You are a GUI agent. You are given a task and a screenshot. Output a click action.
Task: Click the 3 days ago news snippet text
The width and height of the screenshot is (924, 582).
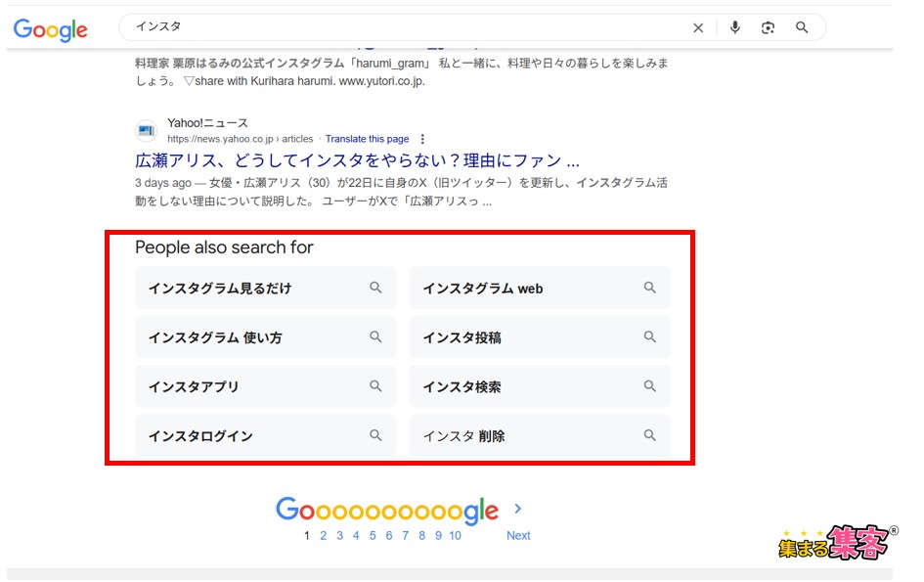(x=401, y=192)
